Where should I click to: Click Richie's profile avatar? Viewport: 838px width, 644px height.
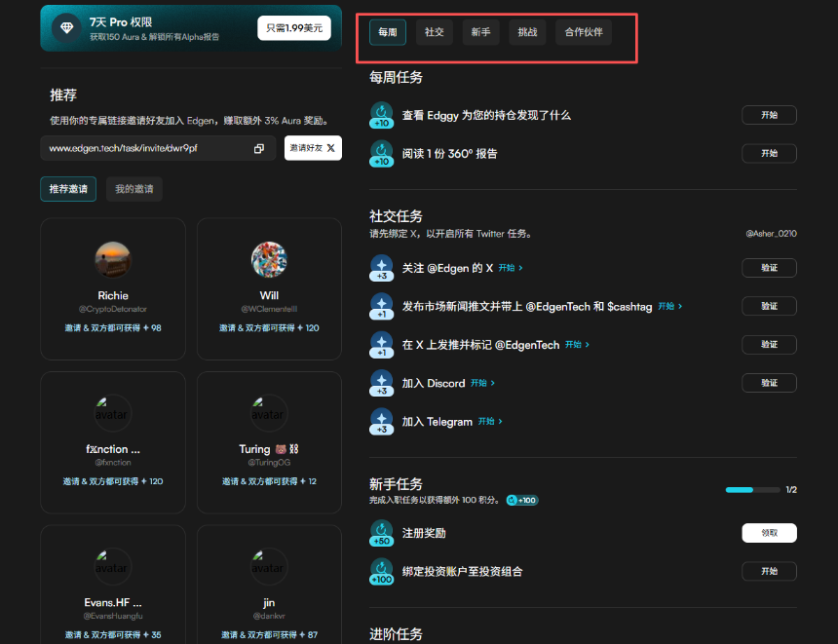[112, 259]
